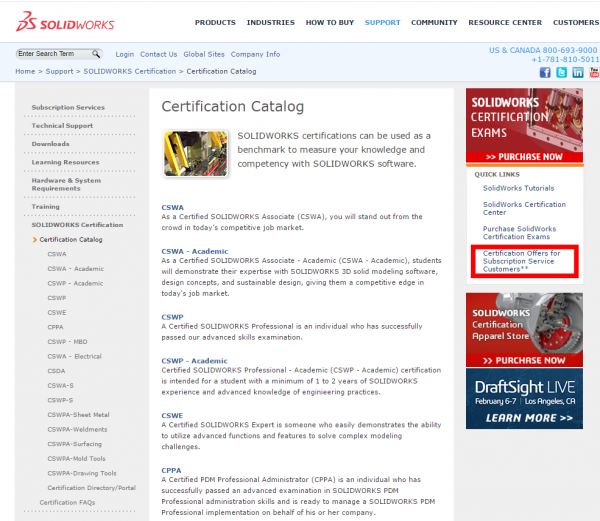
Task: Select CSWPA-Drawing Tools in sidebar
Action: [x=82, y=473]
